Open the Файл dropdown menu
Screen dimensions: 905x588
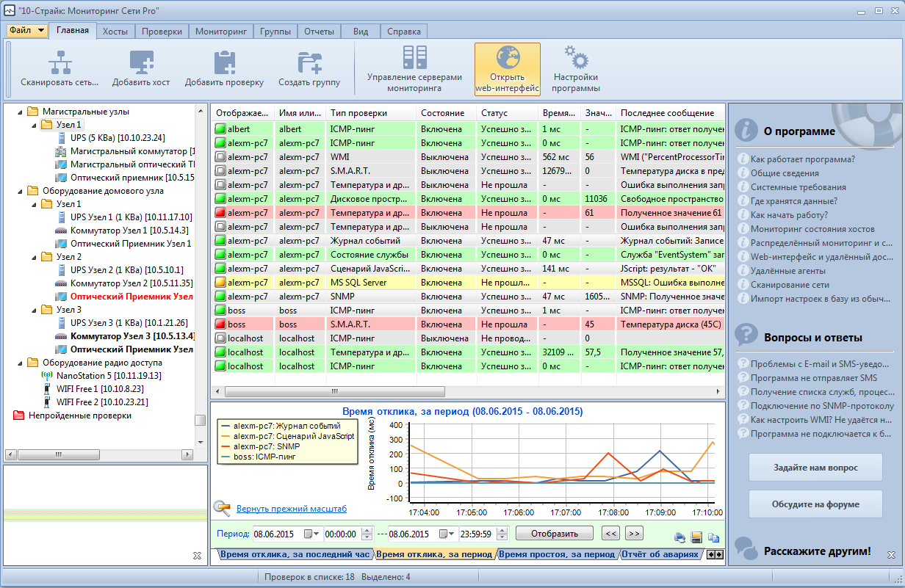pyautogui.click(x=28, y=31)
